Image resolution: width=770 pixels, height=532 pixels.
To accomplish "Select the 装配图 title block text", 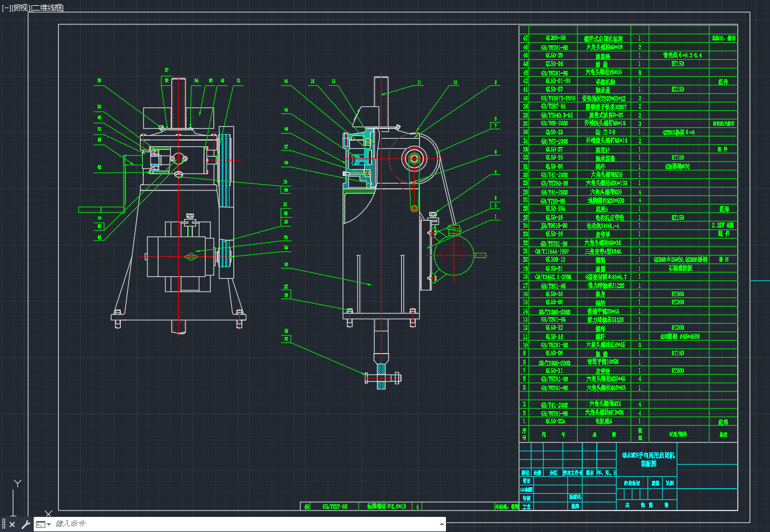I will [x=648, y=464].
